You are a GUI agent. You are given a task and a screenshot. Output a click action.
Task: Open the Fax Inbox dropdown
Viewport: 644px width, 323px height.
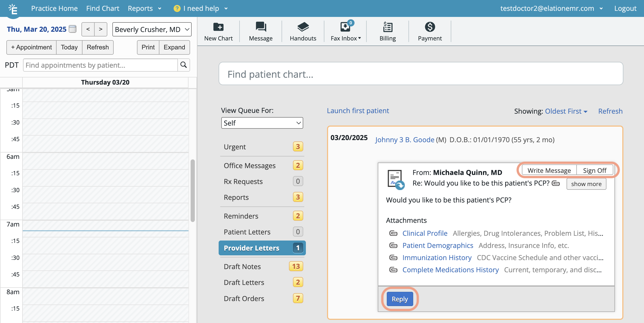346,38
